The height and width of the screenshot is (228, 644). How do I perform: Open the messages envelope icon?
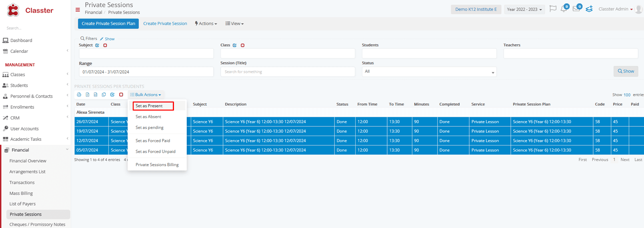pyautogui.click(x=576, y=9)
